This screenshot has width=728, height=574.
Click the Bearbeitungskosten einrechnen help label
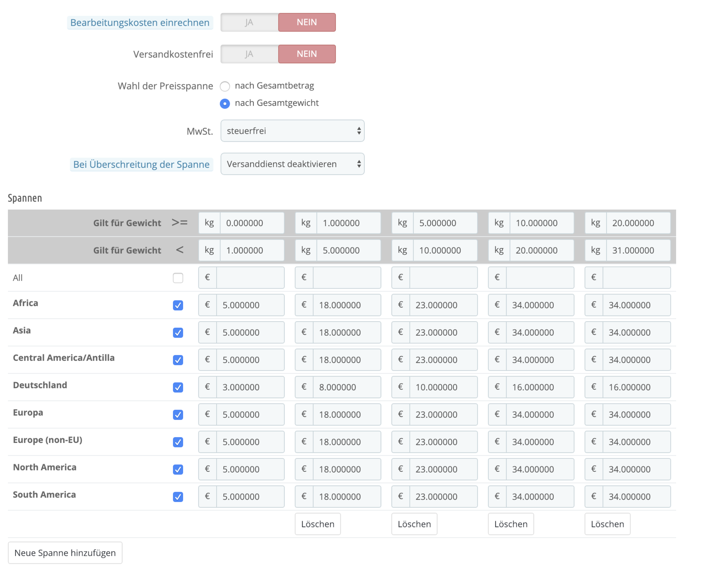[140, 23]
